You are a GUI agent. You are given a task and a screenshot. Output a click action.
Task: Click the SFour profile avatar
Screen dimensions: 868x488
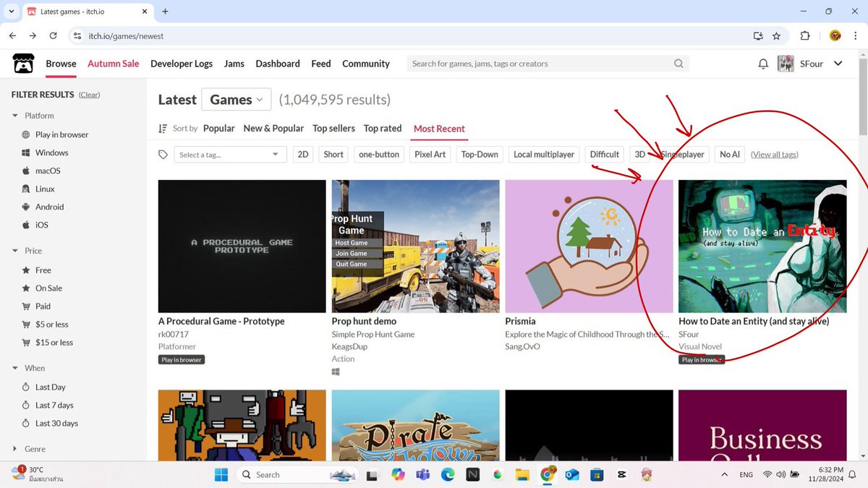[786, 64]
